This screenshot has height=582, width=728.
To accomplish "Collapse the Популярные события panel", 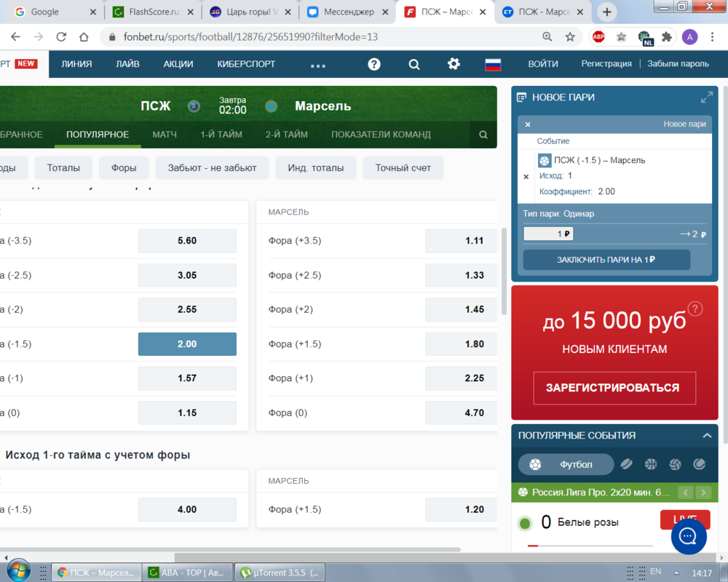I will click(707, 435).
